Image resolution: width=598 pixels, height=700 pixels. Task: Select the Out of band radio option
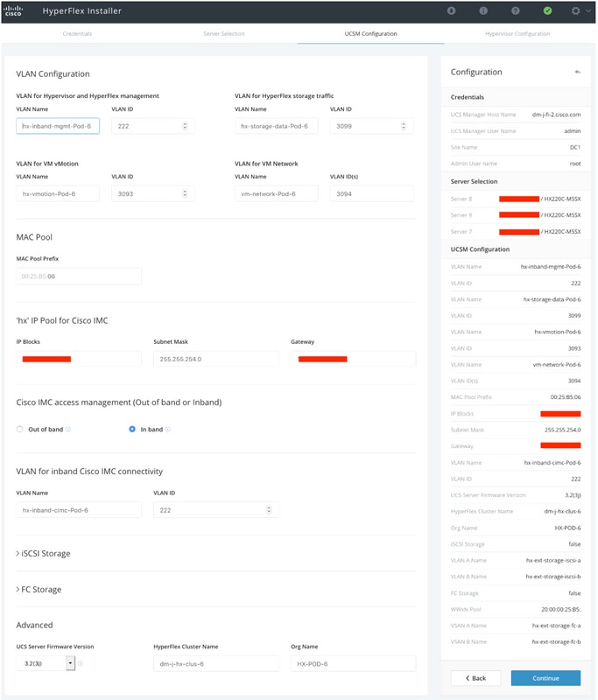(x=19, y=429)
